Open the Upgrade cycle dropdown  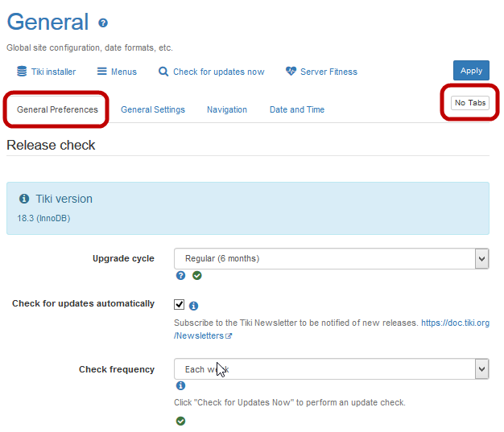click(331, 258)
